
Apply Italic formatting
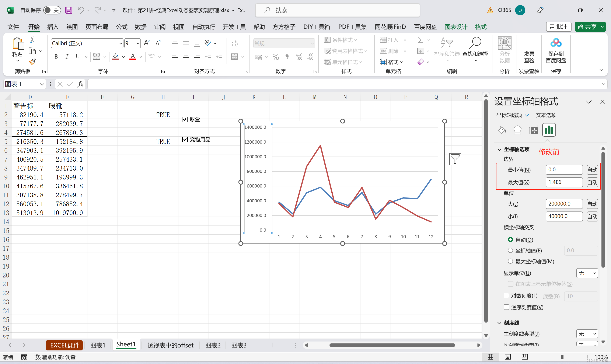[x=67, y=57]
